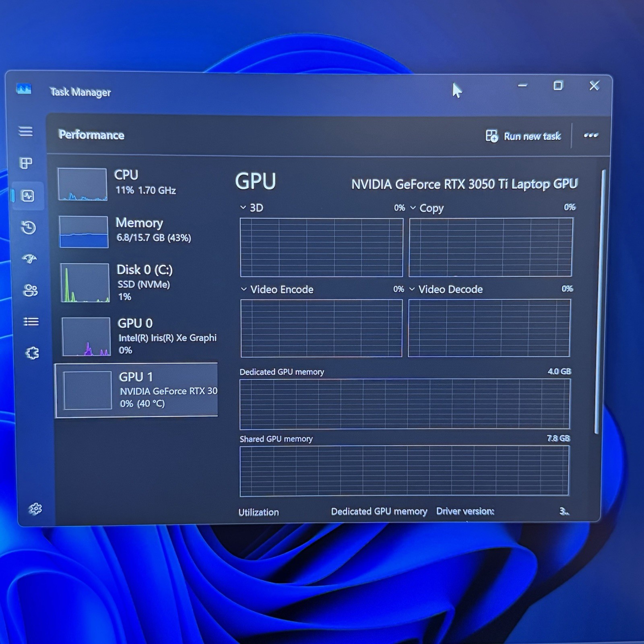Click the GPU panel vertical scrollbar
The image size is (644, 644).
coord(600,302)
